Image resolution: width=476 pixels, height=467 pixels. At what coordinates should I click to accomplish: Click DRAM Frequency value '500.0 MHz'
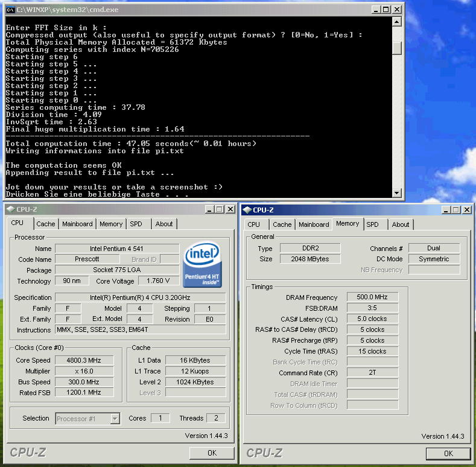tap(372, 297)
